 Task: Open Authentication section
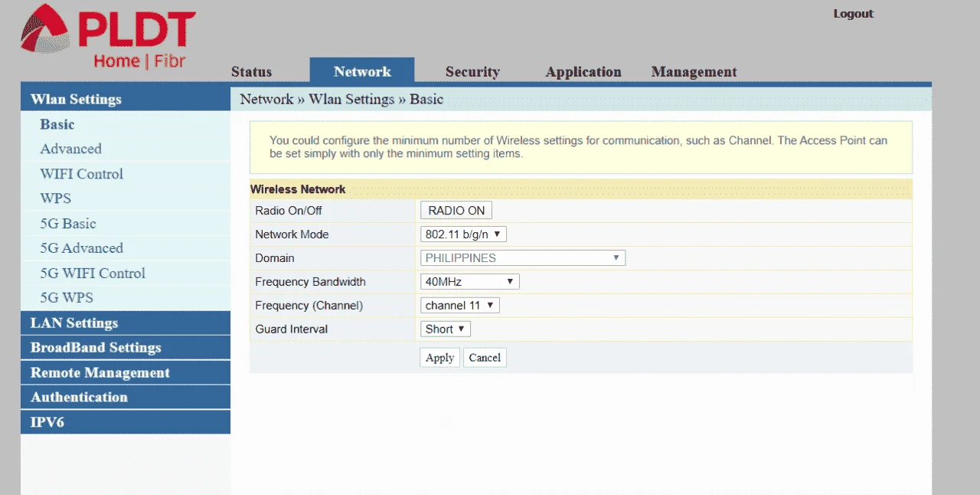[126, 397]
